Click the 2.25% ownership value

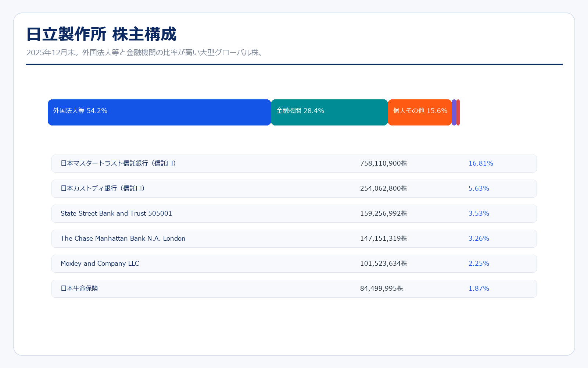[479, 263]
